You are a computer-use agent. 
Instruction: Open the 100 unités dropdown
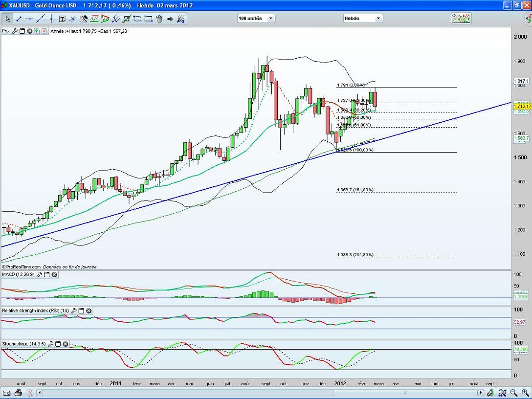(256, 19)
